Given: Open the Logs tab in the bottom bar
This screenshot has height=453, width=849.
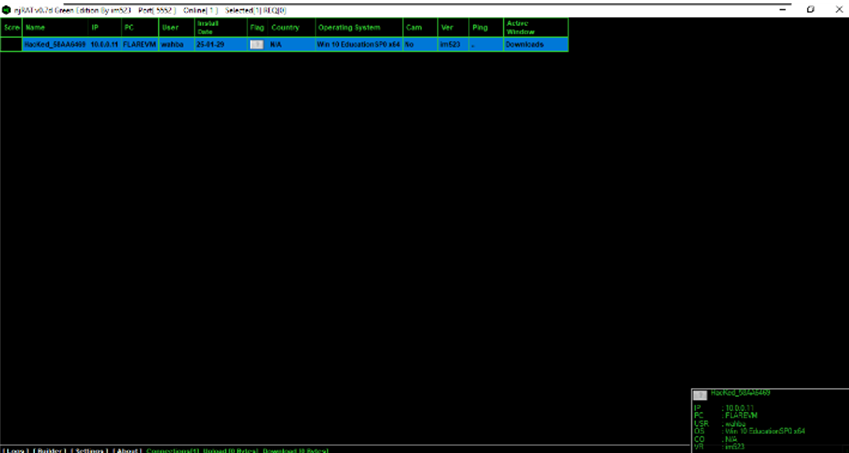Looking at the screenshot, I should [x=16, y=450].
